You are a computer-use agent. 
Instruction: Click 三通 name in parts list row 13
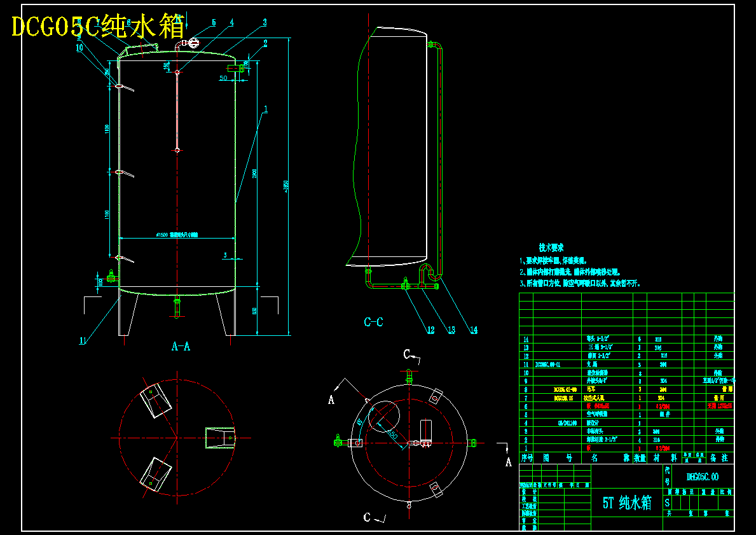tap(600, 347)
